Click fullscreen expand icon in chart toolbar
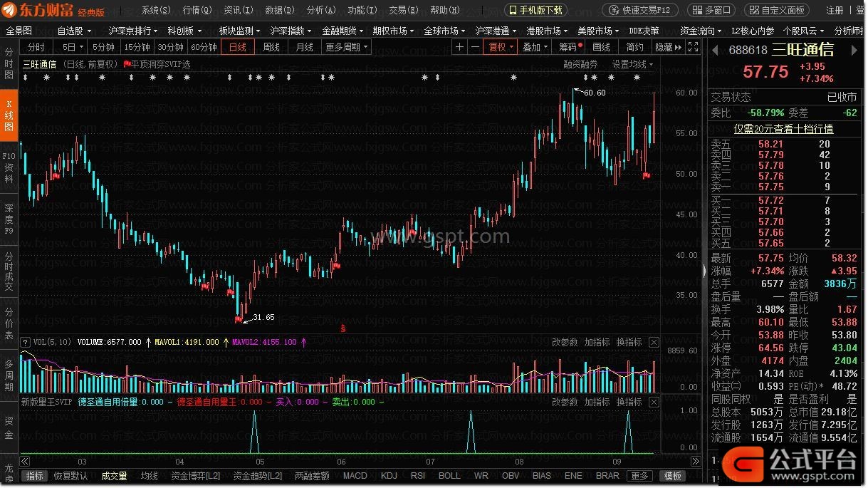 [x=694, y=47]
